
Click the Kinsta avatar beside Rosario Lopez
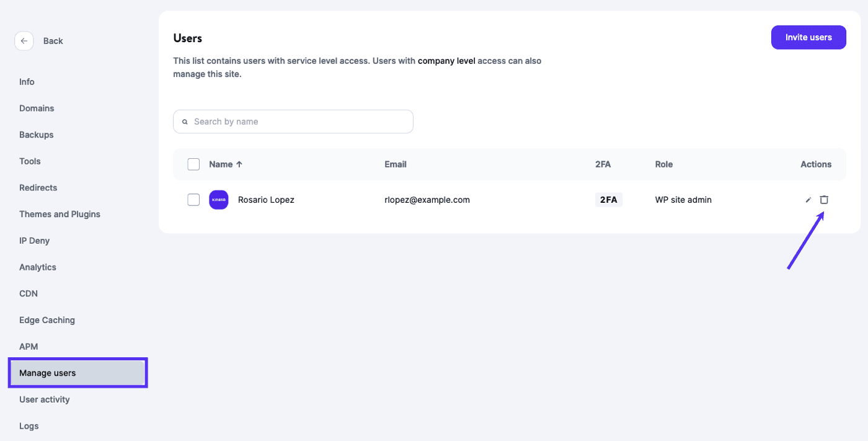tap(218, 199)
